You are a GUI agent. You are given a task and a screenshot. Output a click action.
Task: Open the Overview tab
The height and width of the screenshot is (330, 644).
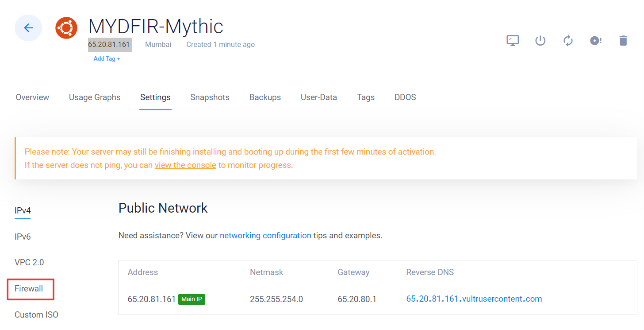(32, 97)
